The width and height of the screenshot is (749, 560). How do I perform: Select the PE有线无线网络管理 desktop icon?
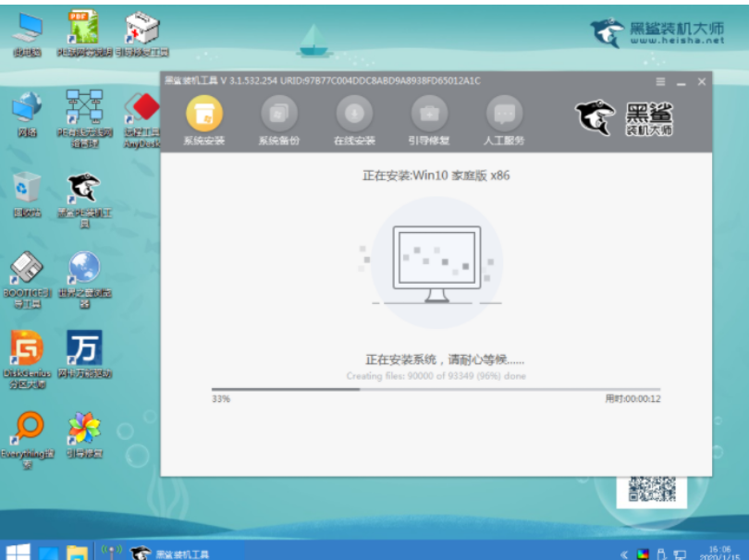pos(84,119)
